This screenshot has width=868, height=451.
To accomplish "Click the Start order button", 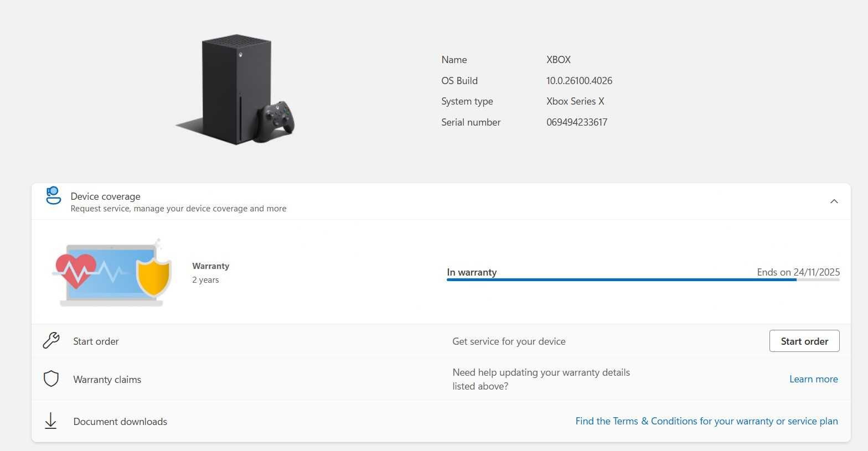I will coord(804,341).
